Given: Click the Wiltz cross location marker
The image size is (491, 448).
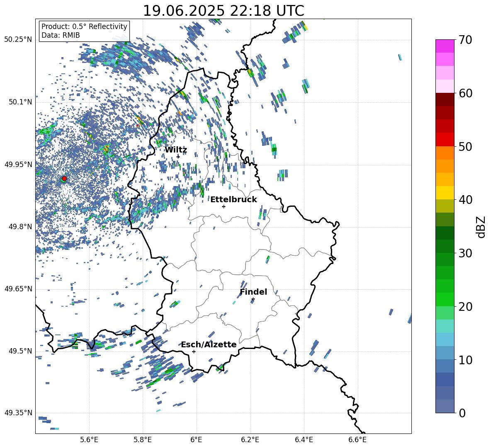Looking at the screenshot, I should click(x=178, y=157).
